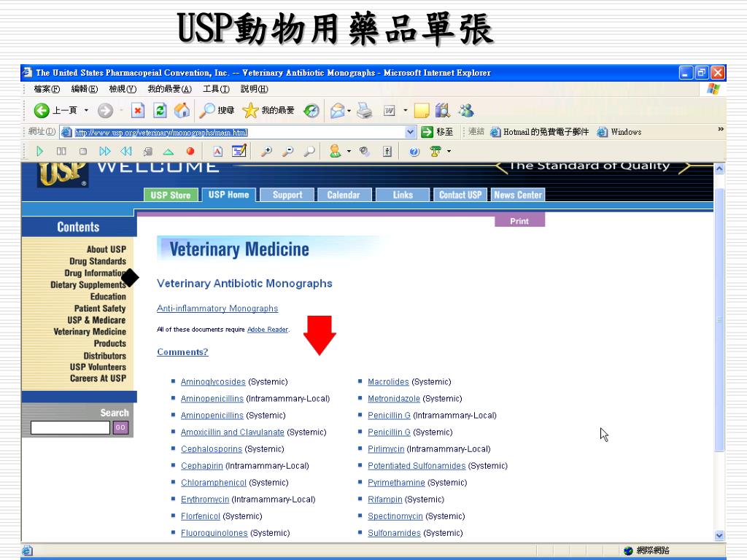
Task: Open Favorites (我的最愛) star button
Action: pos(268,111)
